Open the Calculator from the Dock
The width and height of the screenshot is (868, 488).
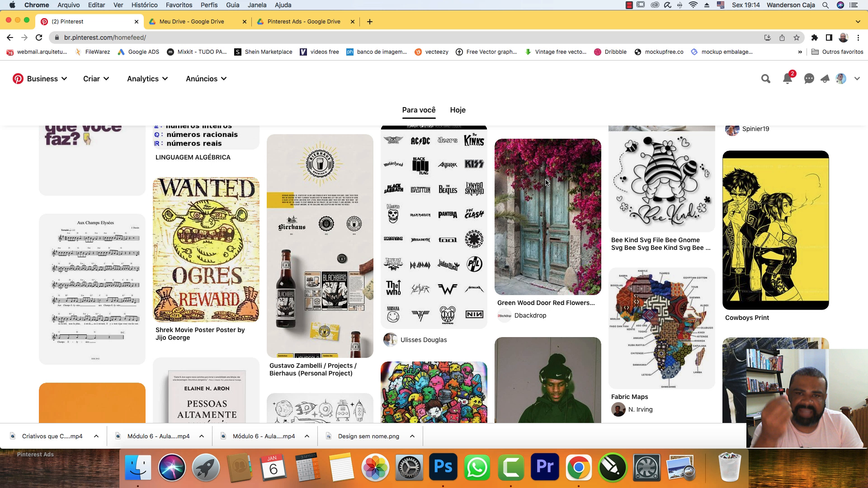307,467
